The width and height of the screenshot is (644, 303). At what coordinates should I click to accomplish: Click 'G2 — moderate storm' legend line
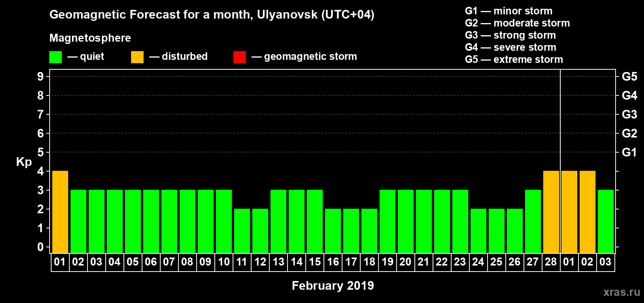(x=517, y=23)
